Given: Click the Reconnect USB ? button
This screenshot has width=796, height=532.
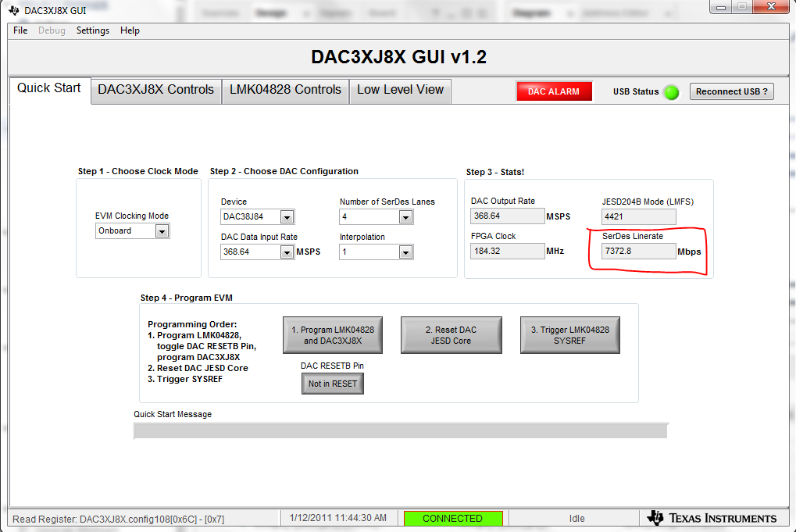Looking at the screenshot, I should (x=731, y=91).
